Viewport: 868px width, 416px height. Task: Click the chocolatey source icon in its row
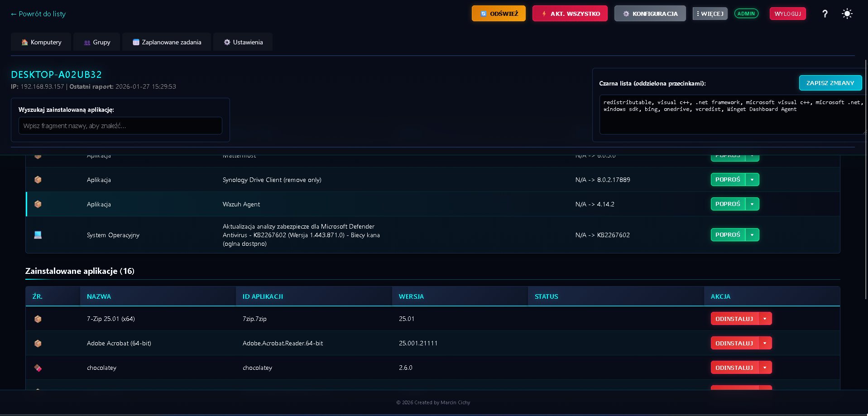click(38, 368)
